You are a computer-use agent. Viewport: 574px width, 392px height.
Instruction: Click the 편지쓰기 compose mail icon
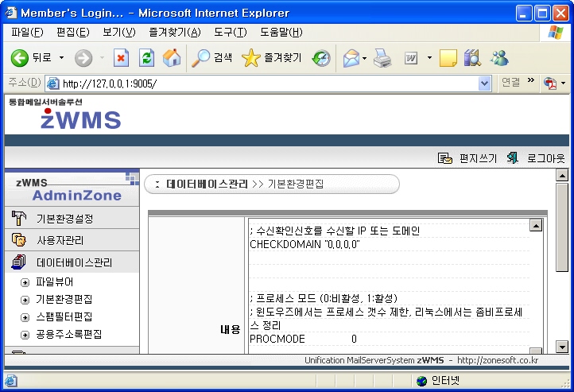tap(445, 158)
